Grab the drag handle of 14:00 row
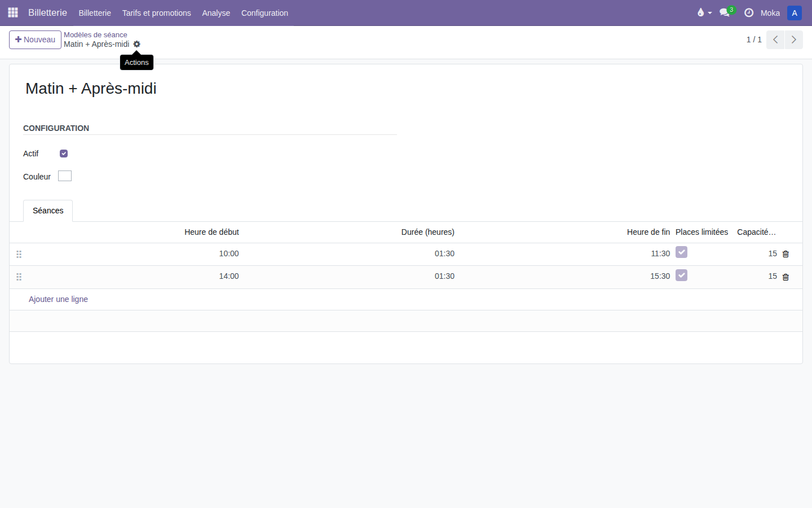 tap(19, 277)
